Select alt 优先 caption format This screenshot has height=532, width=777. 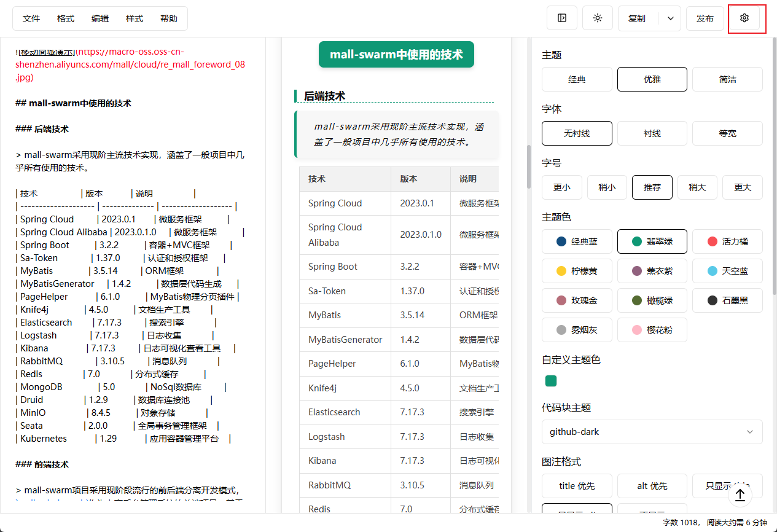click(652, 486)
